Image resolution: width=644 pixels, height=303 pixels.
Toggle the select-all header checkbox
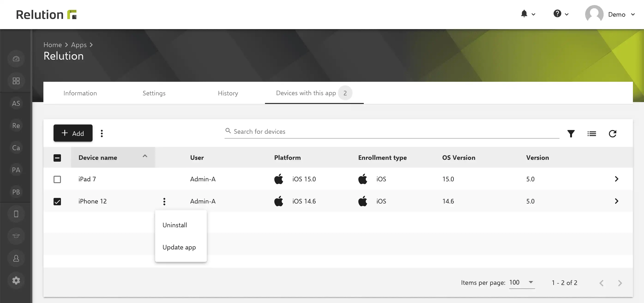click(57, 158)
